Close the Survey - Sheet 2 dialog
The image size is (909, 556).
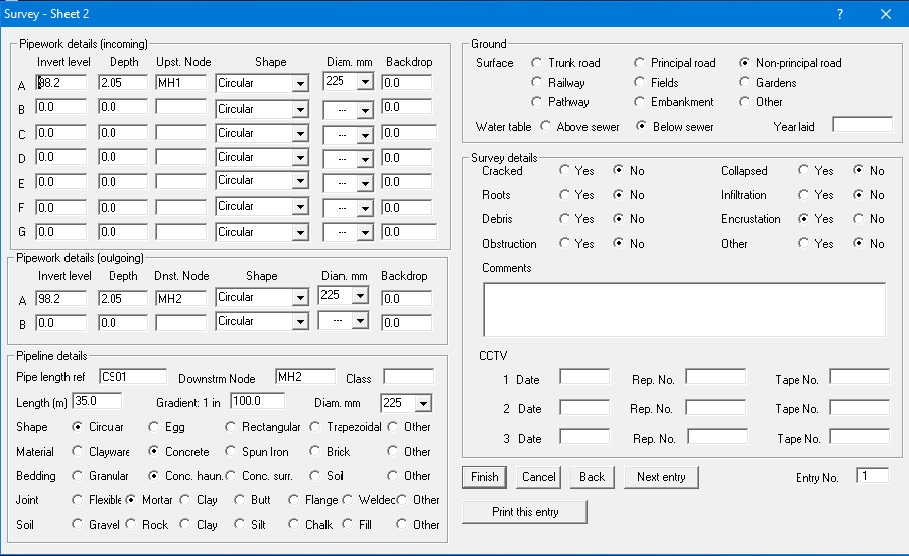[886, 14]
